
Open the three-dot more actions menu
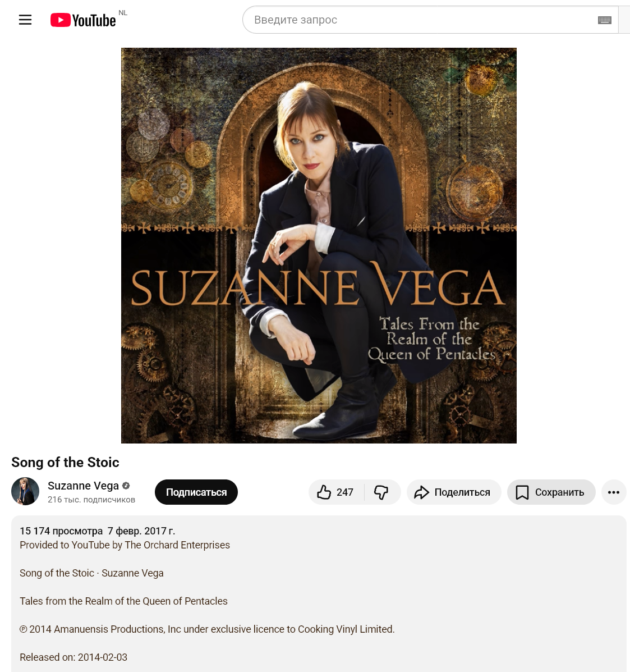pyautogui.click(x=614, y=492)
